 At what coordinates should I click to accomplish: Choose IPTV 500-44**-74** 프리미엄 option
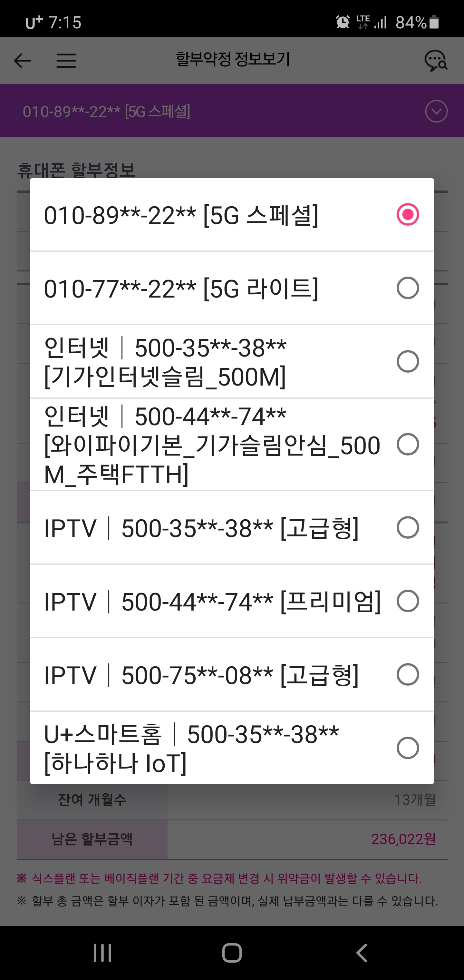tap(213, 602)
